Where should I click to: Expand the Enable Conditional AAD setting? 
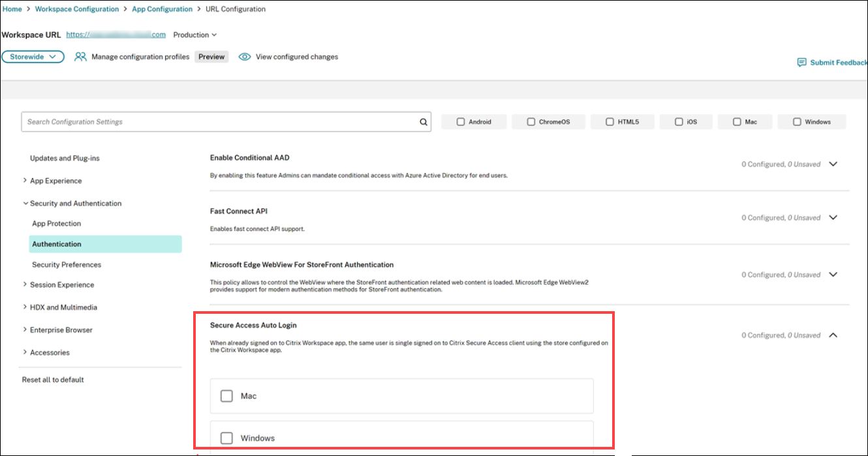click(833, 164)
